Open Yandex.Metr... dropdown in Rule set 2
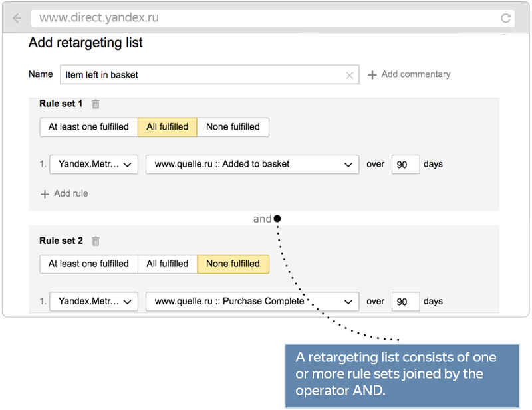This screenshot has width=532, height=410. point(94,302)
